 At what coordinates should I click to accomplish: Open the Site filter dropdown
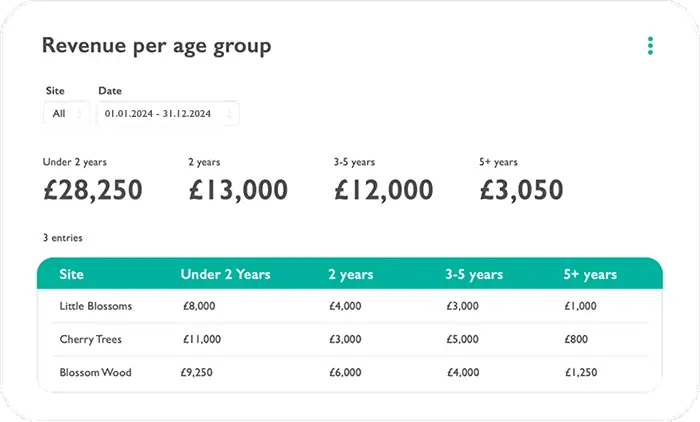pyautogui.click(x=67, y=114)
